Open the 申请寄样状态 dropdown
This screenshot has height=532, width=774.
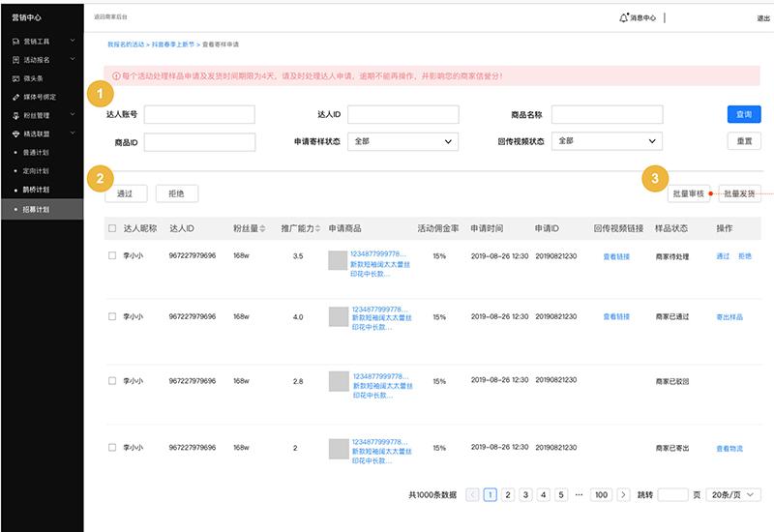pyautogui.click(x=402, y=141)
